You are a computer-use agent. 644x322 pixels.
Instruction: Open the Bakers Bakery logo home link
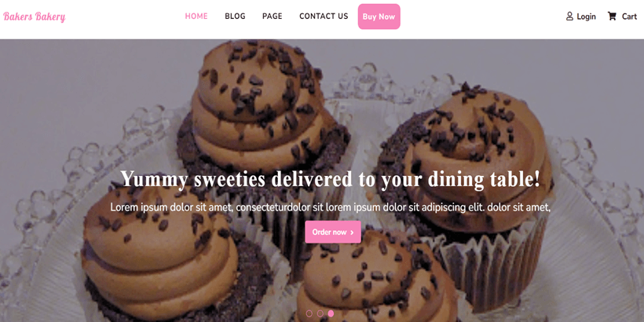click(x=35, y=16)
